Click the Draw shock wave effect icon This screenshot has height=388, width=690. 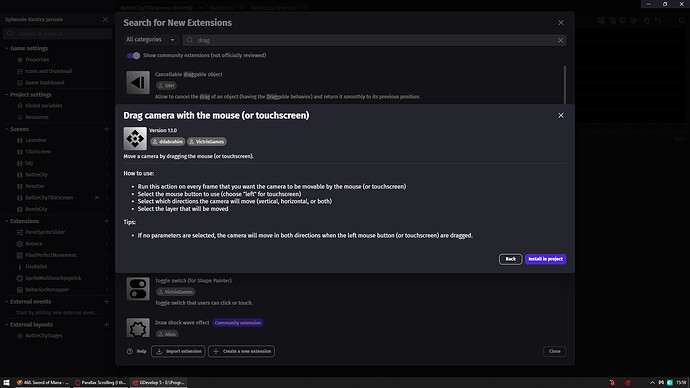[138, 328]
